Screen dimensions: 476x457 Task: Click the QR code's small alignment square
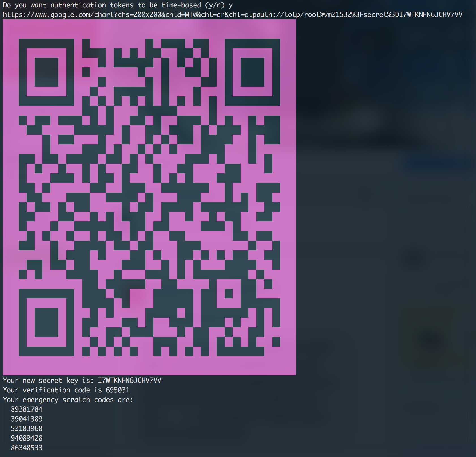coord(228,293)
